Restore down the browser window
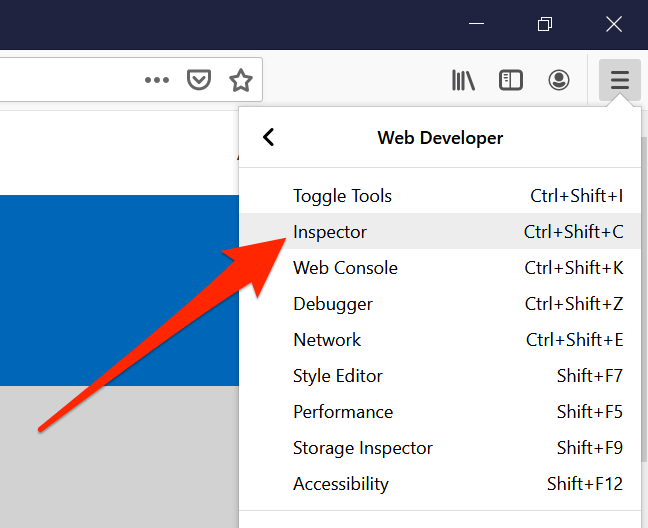The image size is (648, 528). 545,24
